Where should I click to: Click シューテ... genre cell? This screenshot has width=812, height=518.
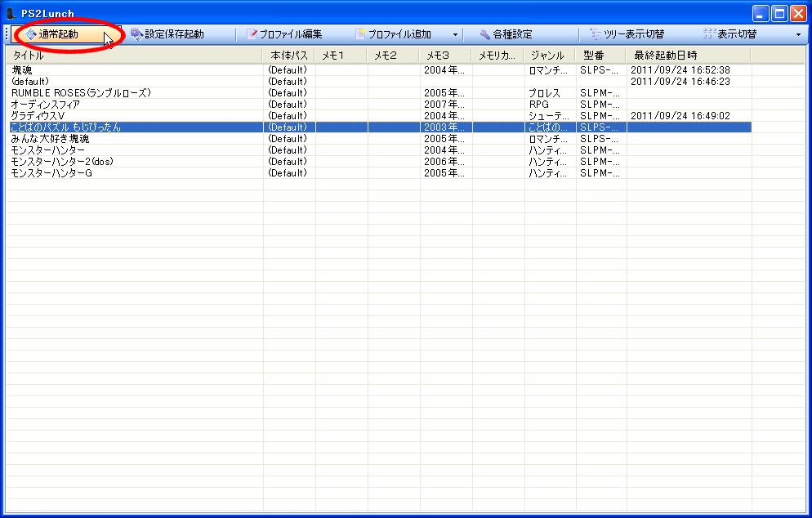[x=548, y=116]
